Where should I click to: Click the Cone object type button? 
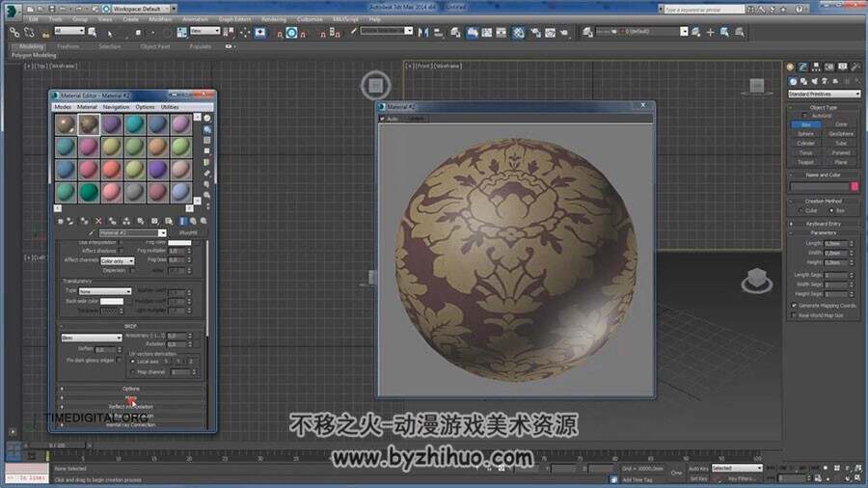(841, 124)
